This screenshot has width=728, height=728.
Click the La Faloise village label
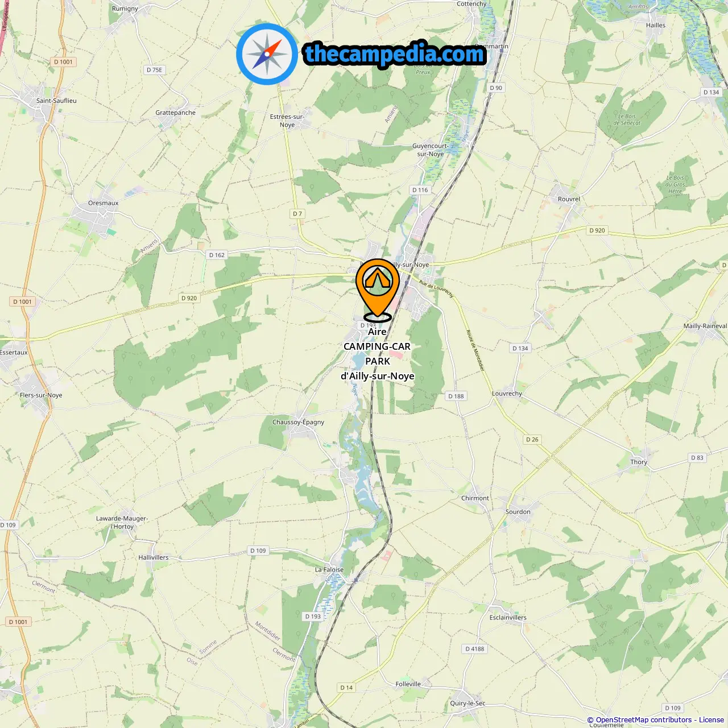(329, 569)
